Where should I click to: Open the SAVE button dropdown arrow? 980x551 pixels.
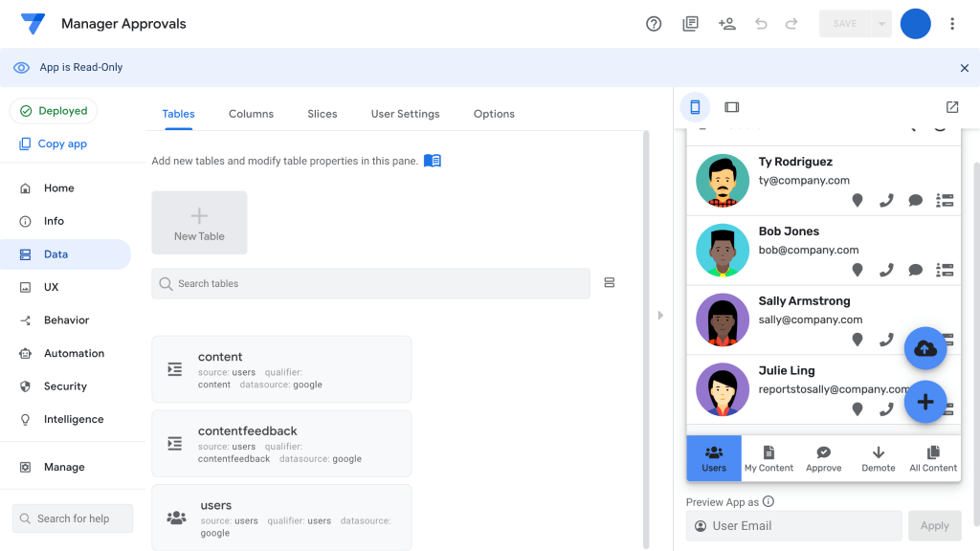(880, 24)
